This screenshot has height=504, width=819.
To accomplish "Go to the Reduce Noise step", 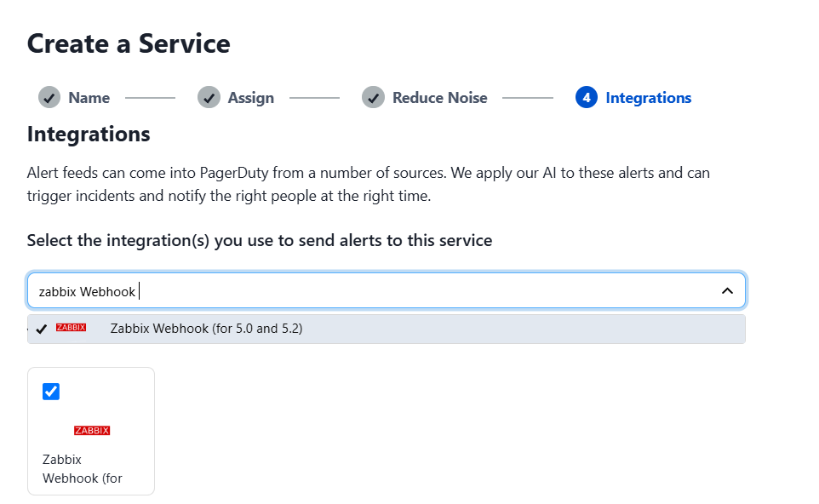I will tap(440, 98).
